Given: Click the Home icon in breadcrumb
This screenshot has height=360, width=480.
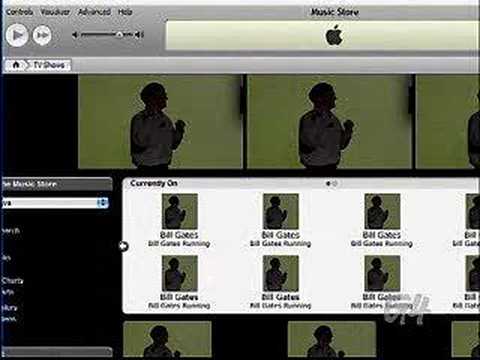Looking at the screenshot, I should click(x=16, y=65).
